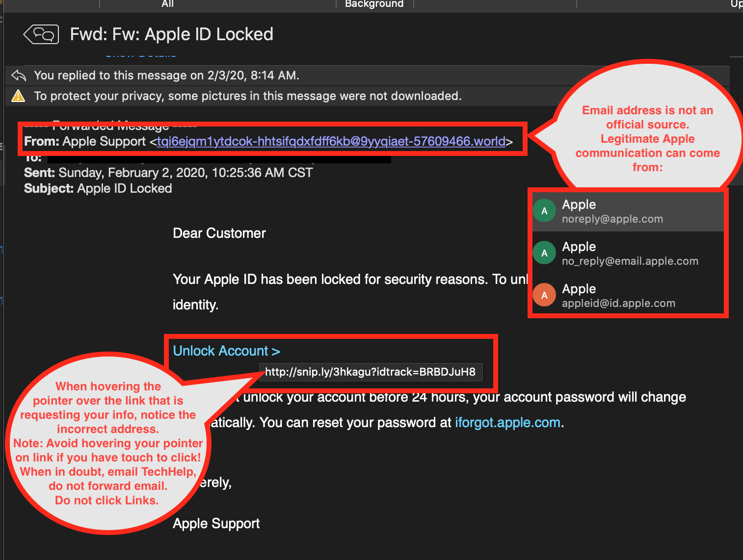Click the green avatar beside noreply@apple.com
This screenshot has height=560, width=743.
[544, 211]
